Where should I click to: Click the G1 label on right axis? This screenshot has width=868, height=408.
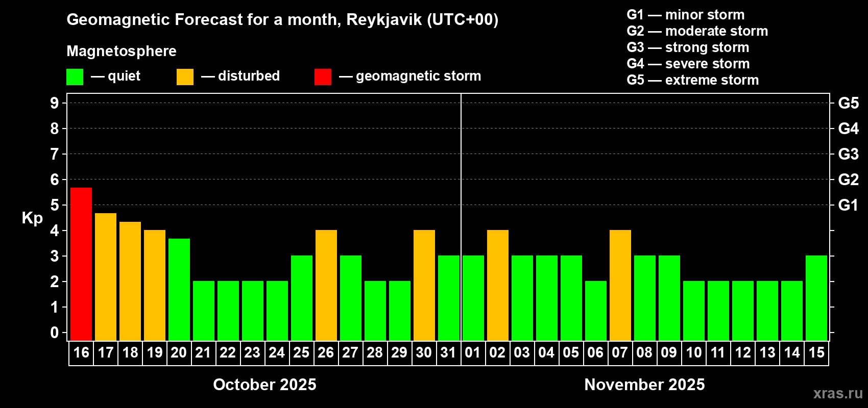849,205
